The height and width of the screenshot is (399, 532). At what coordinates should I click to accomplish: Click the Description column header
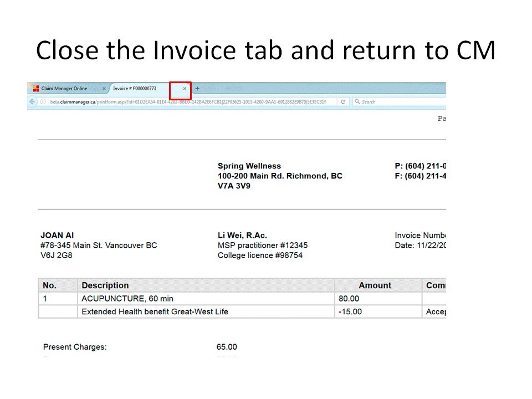pos(105,285)
